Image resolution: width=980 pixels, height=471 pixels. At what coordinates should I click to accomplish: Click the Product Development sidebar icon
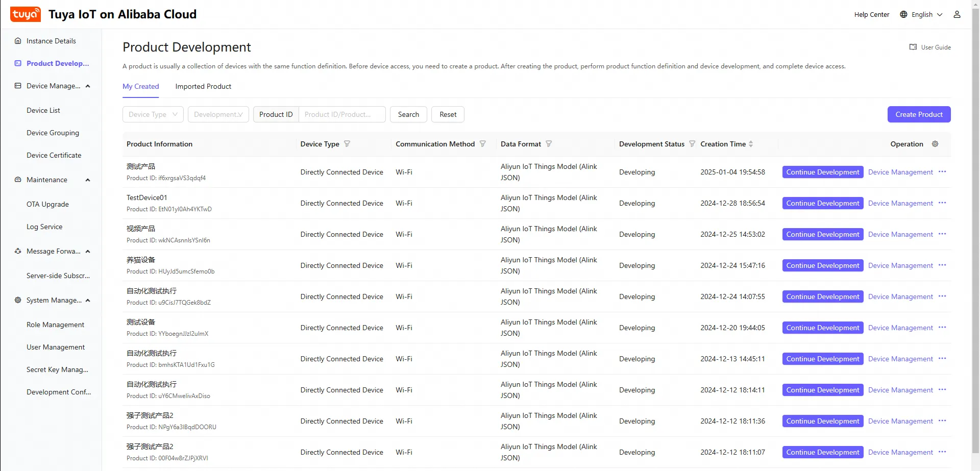point(18,63)
